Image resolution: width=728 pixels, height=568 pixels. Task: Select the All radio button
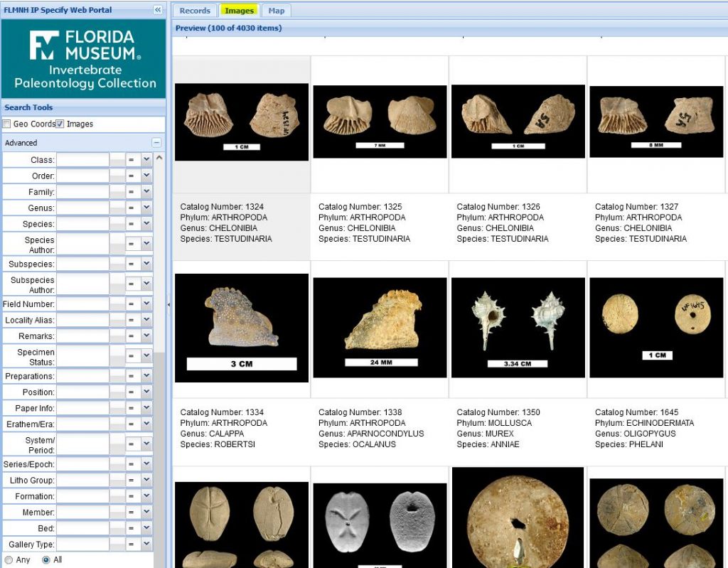coord(46,560)
